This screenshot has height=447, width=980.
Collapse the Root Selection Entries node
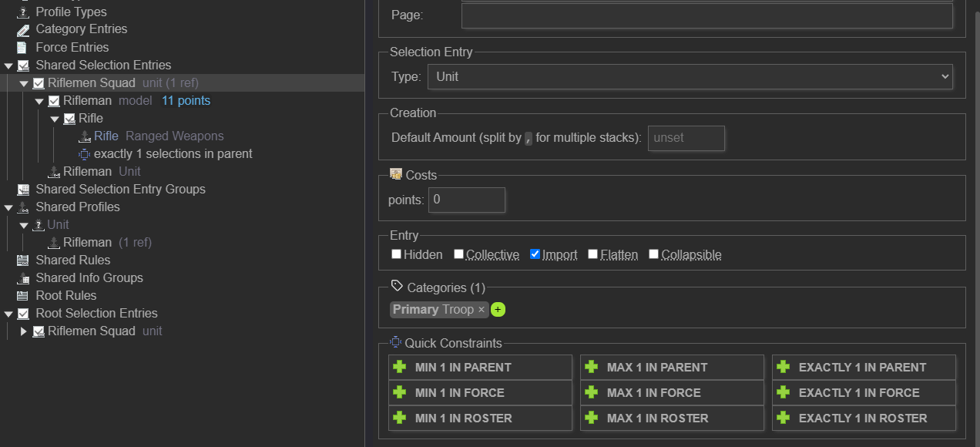coord(8,314)
